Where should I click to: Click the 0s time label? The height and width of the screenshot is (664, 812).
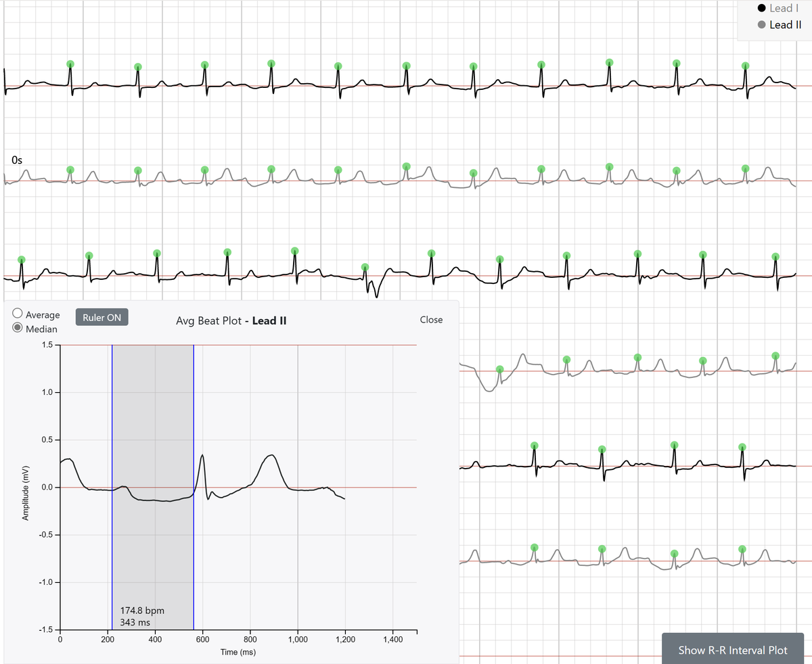(17, 160)
